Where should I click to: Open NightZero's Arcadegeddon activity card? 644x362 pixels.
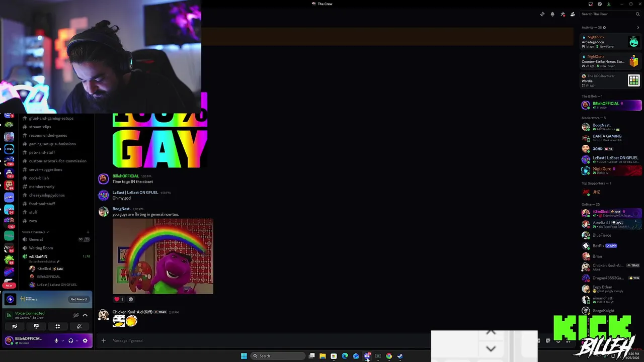(611, 42)
